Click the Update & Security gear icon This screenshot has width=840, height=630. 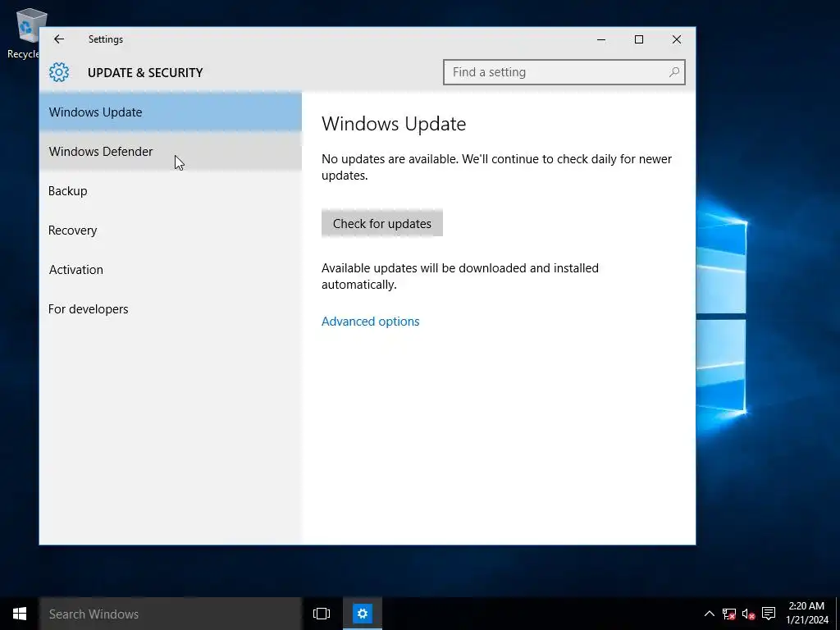59,72
